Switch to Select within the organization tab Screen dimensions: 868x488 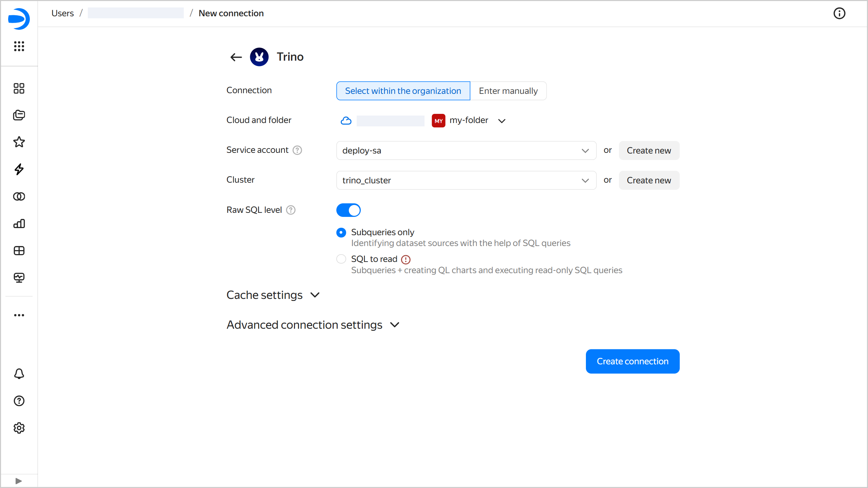(403, 91)
